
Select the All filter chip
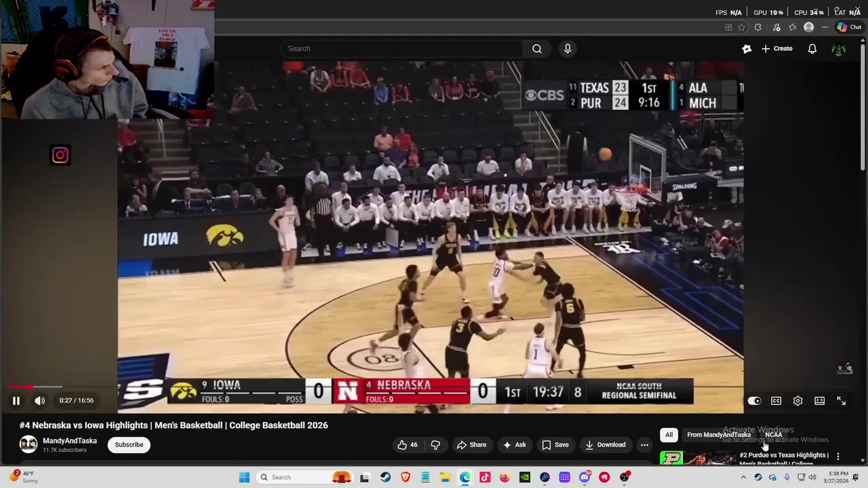point(669,435)
